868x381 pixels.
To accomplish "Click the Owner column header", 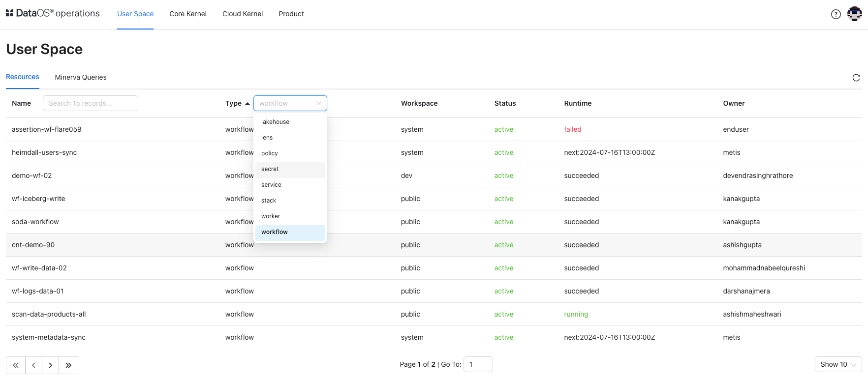I will pyautogui.click(x=734, y=103).
